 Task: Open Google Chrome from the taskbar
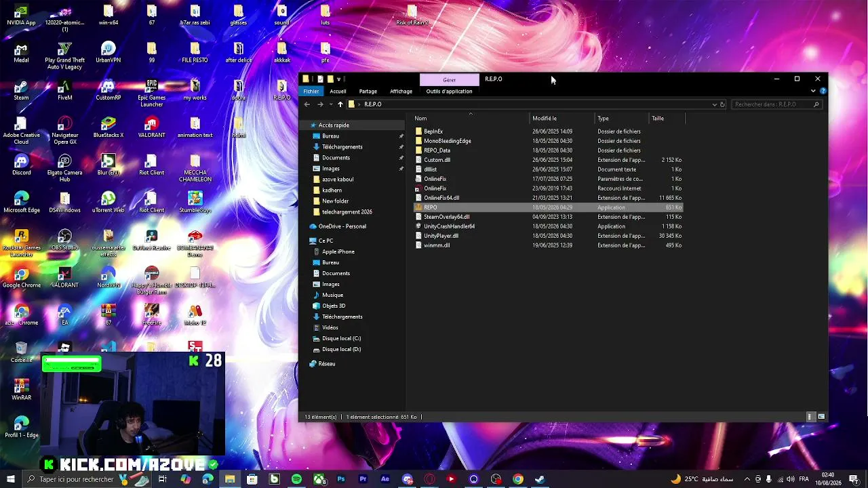(x=518, y=479)
